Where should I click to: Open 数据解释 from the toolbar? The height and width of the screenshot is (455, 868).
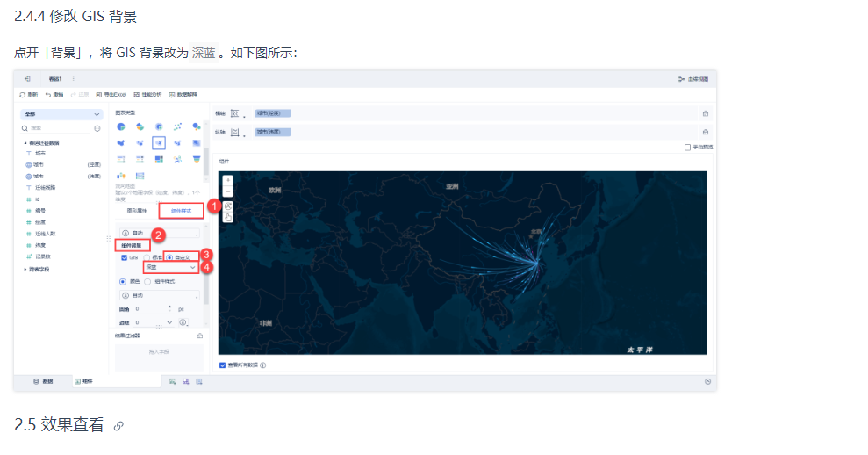click(x=183, y=95)
